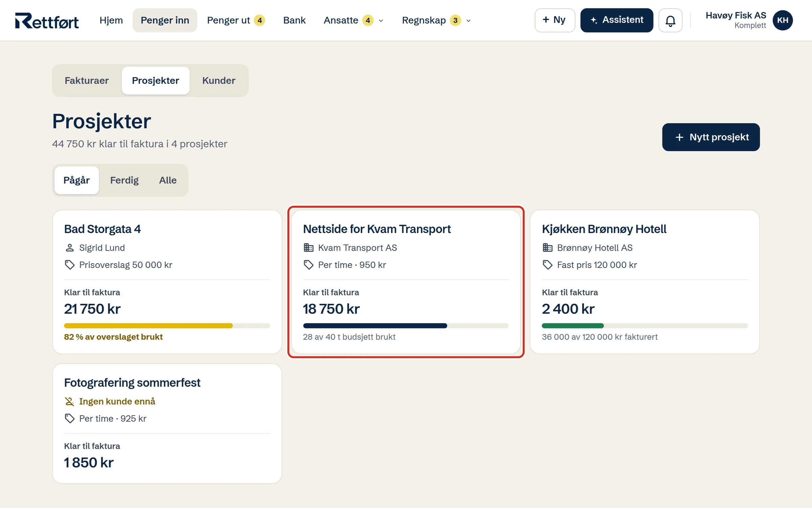Open the notifications bell
The image size is (812, 508).
point(670,20)
